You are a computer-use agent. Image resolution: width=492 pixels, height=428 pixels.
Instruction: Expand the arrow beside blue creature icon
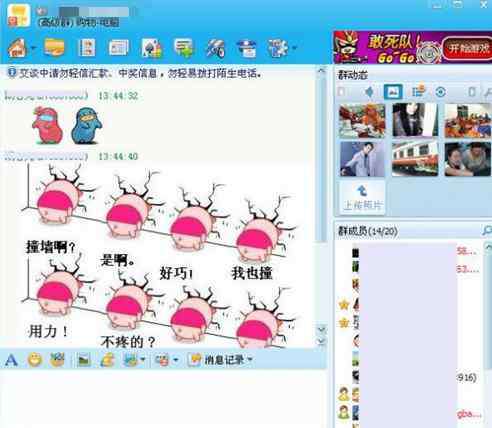coord(143,360)
